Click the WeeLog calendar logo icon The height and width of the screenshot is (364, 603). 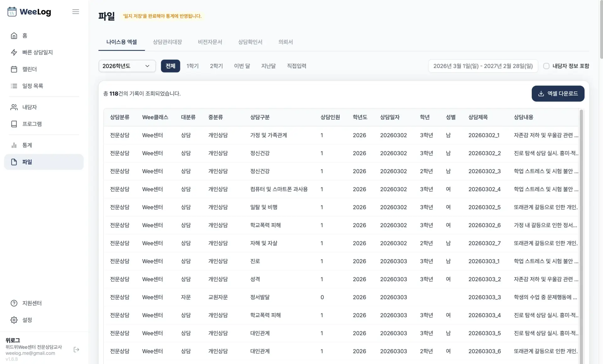point(12,12)
